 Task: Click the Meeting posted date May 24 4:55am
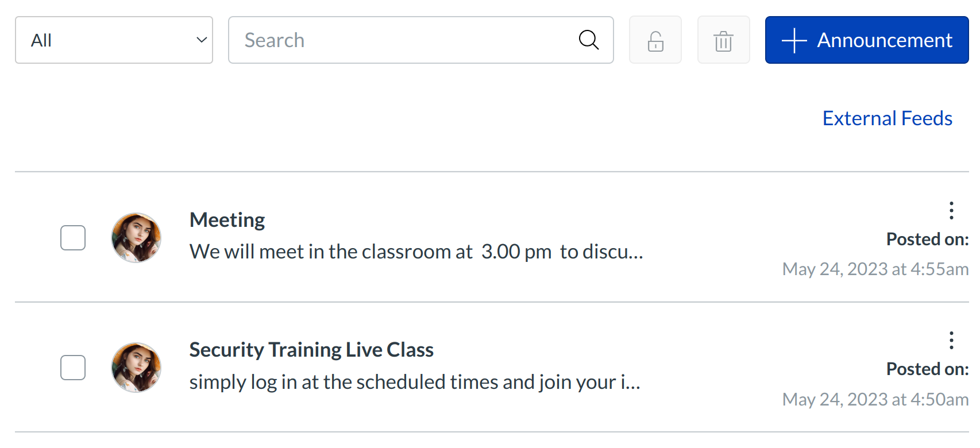(x=875, y=269)
